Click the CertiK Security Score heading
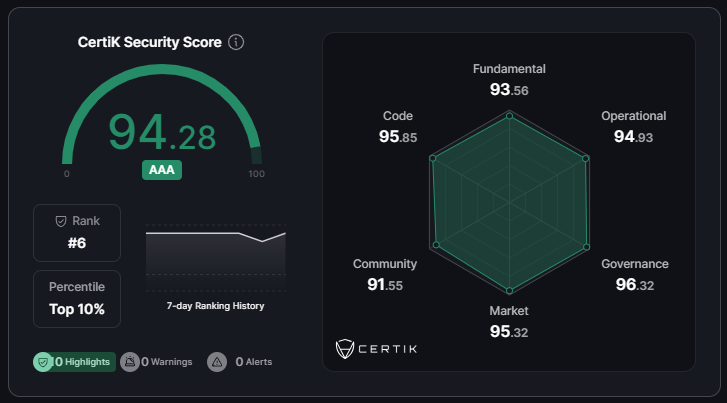Viewport: 727px width, 403px height. (x=150, y=42)
